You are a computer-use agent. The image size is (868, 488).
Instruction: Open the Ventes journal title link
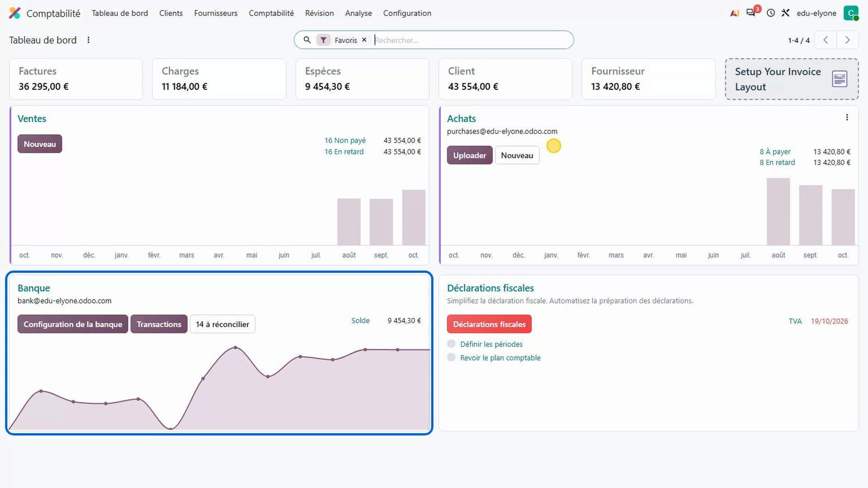(32, 119)
